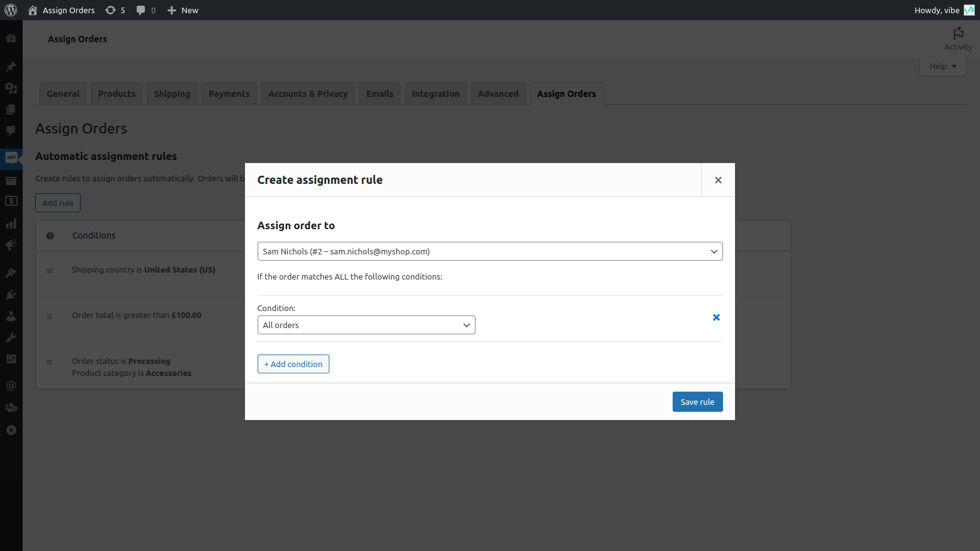Switch to the Accounts & Privacy tab

pyautogui.click(x=307, y=93)
